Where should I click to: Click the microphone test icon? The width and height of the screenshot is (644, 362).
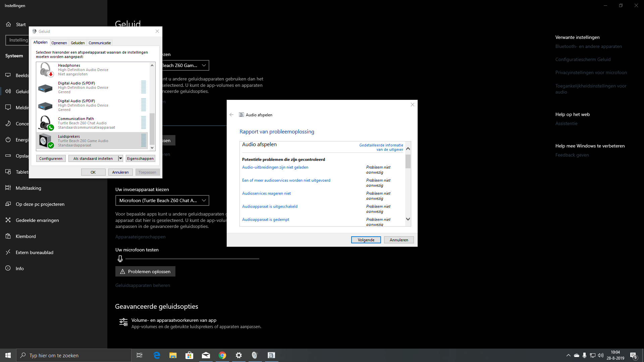pyautogui.click(x=120, y=259)
